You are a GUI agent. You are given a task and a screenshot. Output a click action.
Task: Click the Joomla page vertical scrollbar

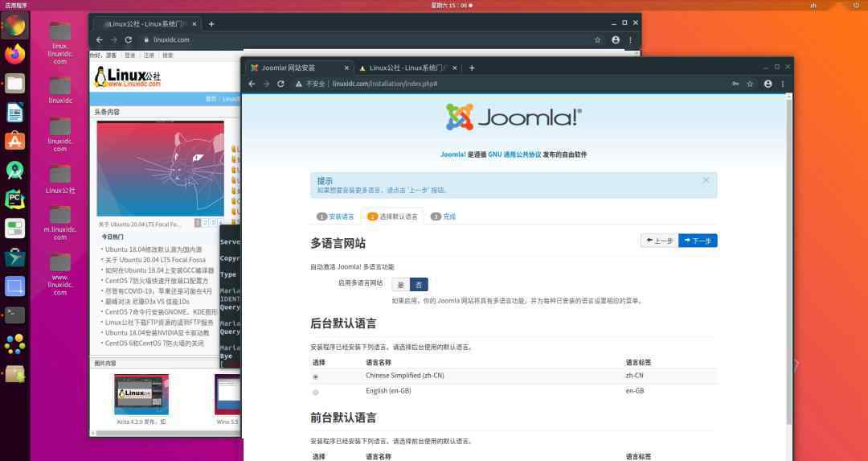pos(789,261)
